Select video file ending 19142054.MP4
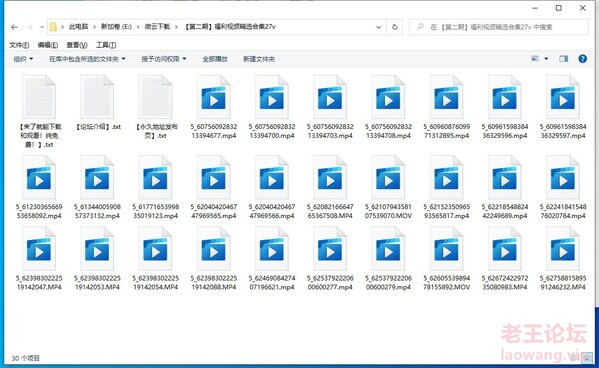Screen dimensions: 599x368 (x=155, y=259)
